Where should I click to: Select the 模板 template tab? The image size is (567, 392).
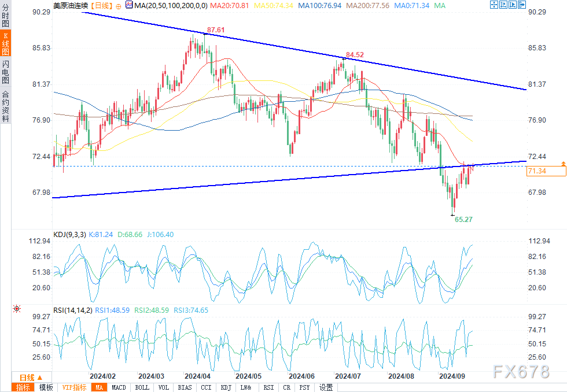pos(46,388)
